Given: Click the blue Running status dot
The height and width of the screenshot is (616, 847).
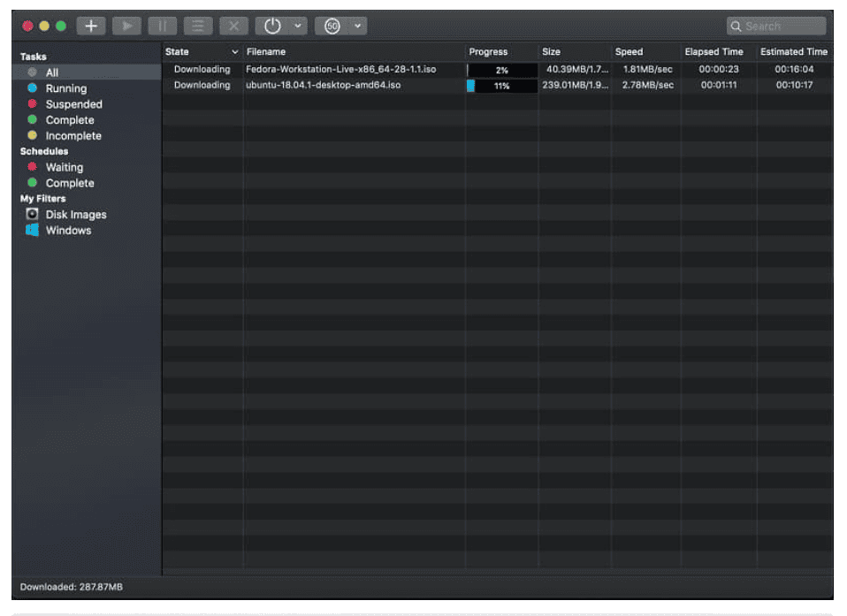Looking at the screenshot, I should pos(33,87).
